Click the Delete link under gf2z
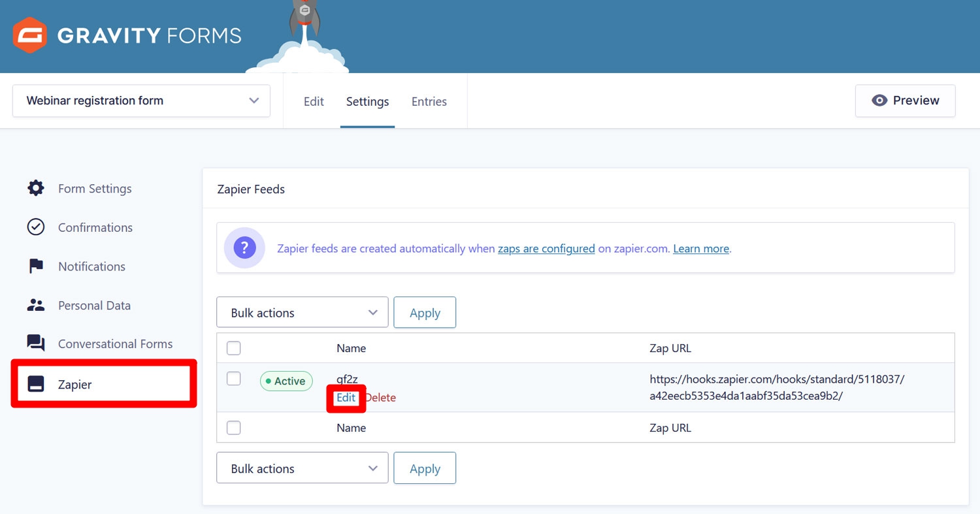This screenshot has height=514, width=980. pos(380,398)
